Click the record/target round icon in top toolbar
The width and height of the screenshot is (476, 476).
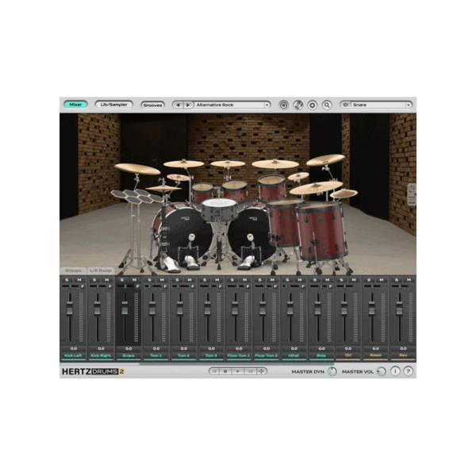(x=283, y=105)
